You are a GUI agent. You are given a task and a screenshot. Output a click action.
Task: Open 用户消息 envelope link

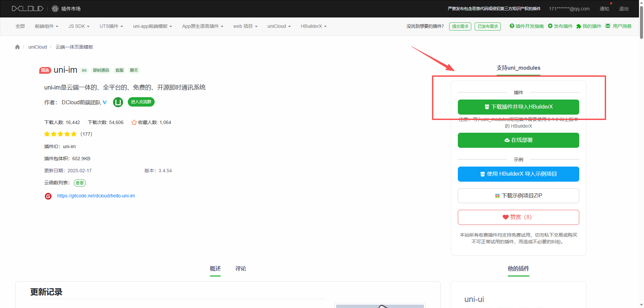pos(619,26)
